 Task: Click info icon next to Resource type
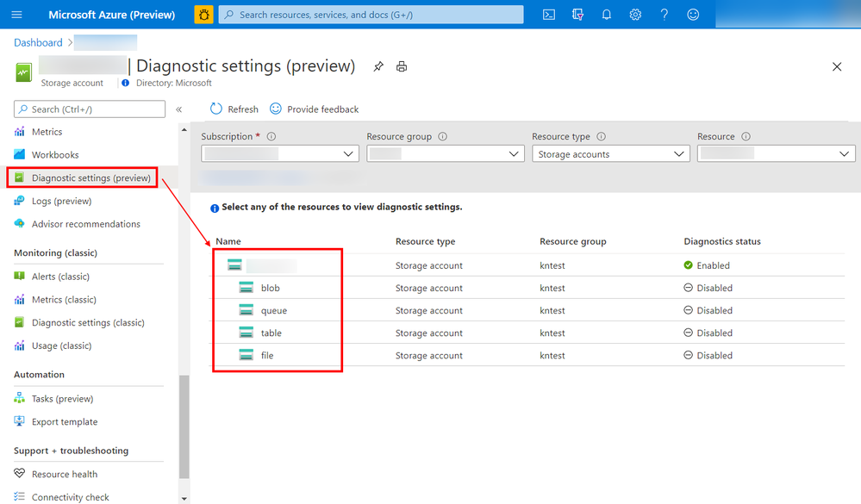point(602,137)
